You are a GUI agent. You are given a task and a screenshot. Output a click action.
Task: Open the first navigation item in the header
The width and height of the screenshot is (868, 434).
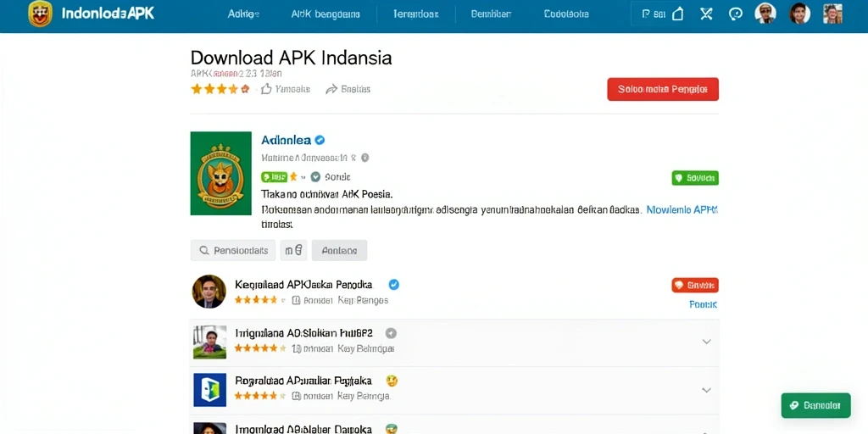point(243,14)
